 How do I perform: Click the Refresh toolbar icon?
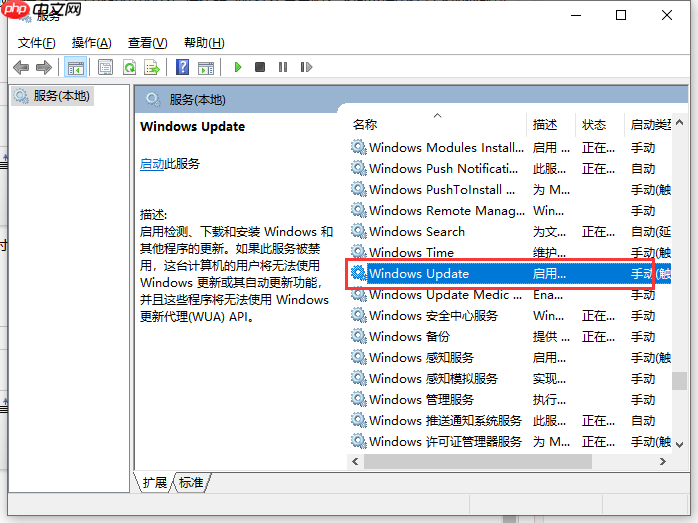pos(129,68)
